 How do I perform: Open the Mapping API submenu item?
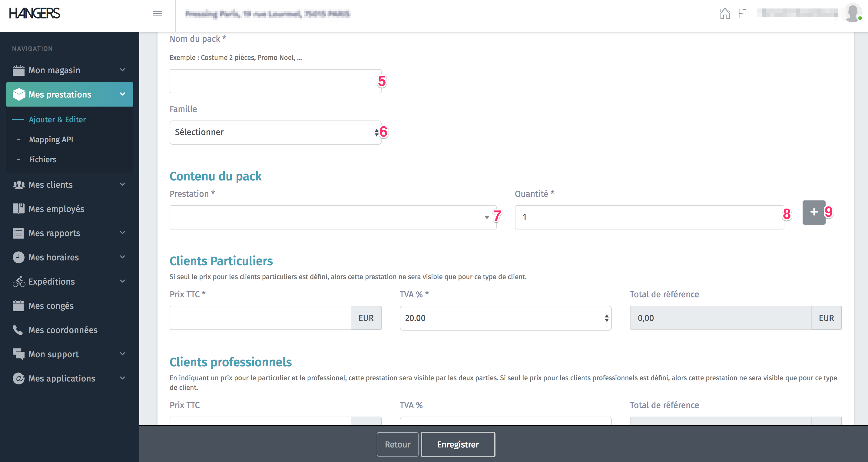(51, 139)
